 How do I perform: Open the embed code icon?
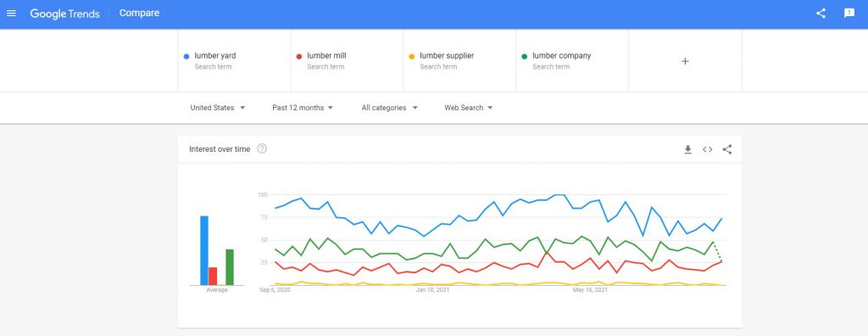pyautogui.click(x=708, y=149)
